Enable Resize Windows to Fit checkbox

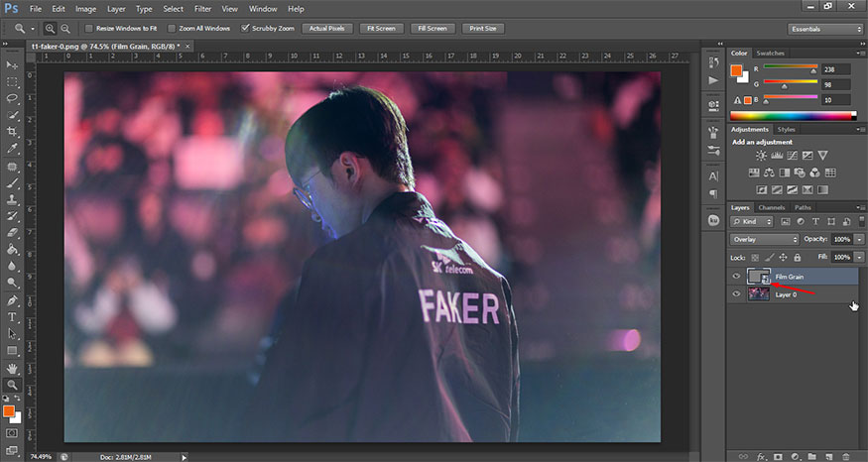click(89, 29)
